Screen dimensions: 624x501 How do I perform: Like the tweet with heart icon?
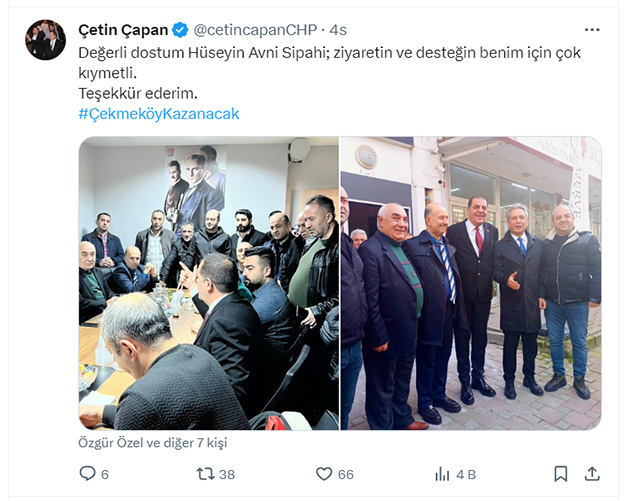(x=324, y=474)
